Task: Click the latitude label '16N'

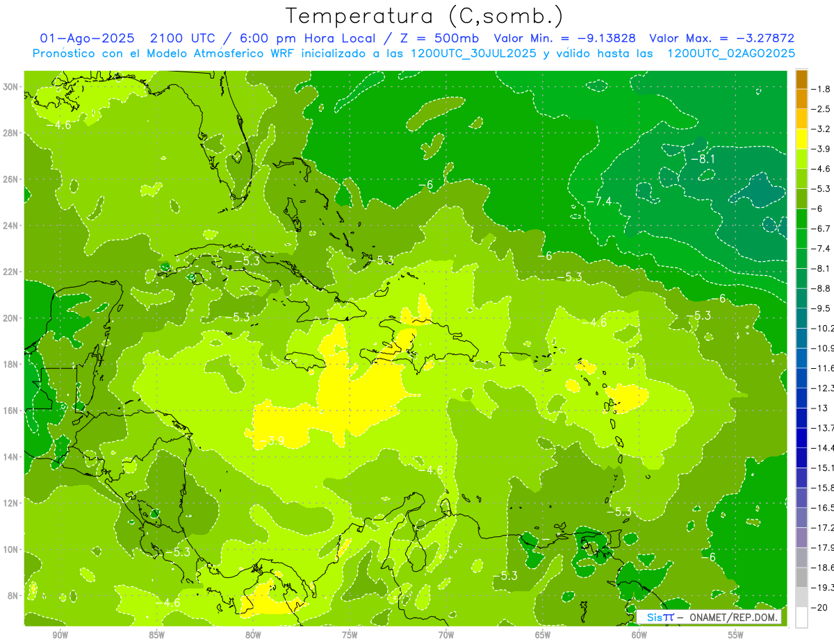Action: (11, 411)
